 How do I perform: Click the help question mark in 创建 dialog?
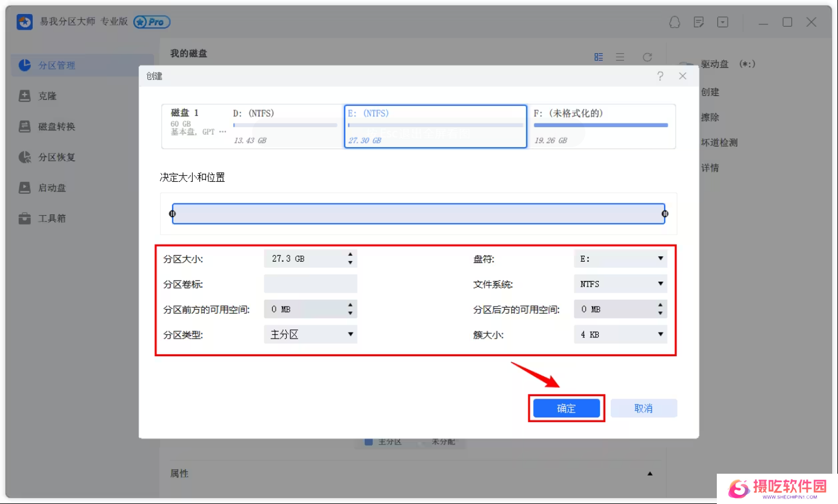click(660, 76)
